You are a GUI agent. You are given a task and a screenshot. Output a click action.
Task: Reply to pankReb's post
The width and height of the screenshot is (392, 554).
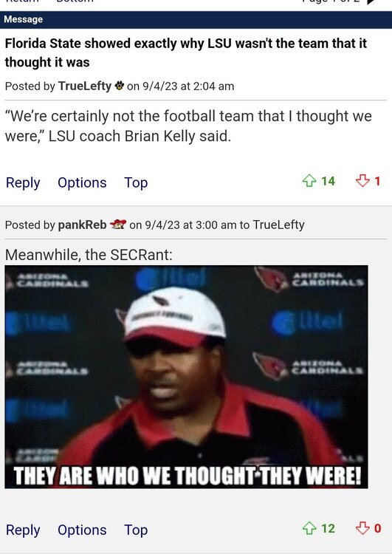click(x=23, y=530)
